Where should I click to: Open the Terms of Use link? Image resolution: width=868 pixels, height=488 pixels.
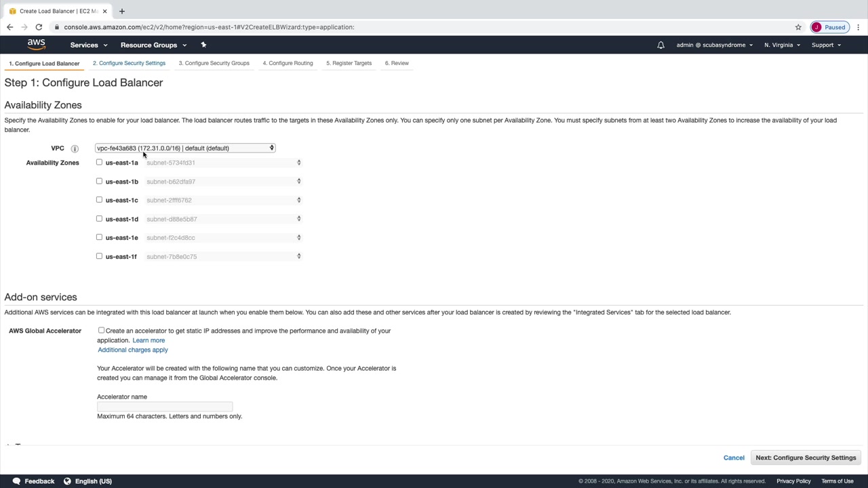tap(837, 481)
